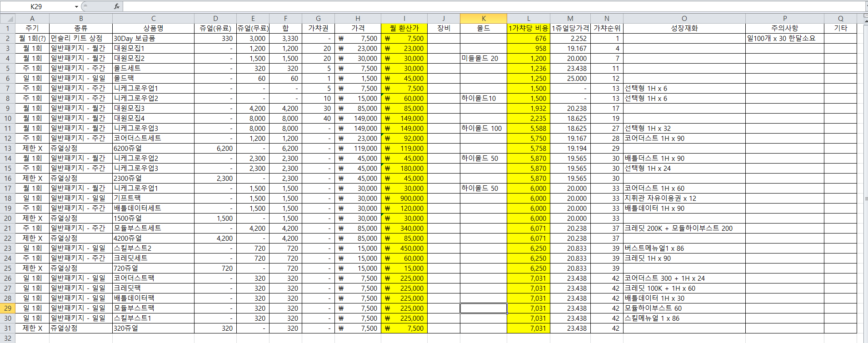This screenshot has height=343, width=868.
Task: Select row 29 header
Action: [x=8, y=308]
